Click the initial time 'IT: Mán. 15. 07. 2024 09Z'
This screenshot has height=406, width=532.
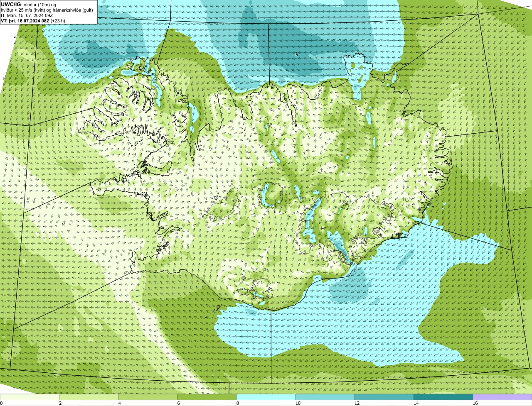click(27, 15)
